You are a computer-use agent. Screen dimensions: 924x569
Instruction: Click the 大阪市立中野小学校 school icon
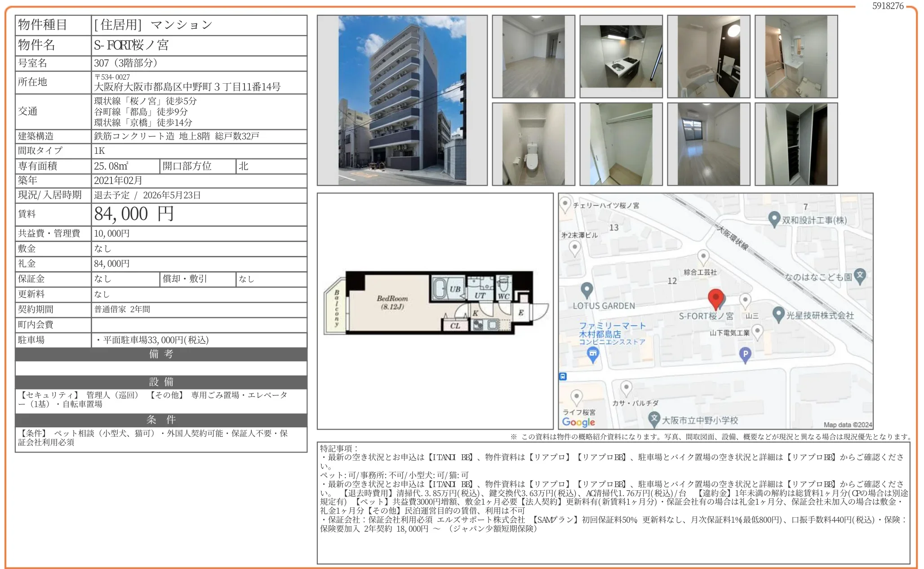(654, 419)
